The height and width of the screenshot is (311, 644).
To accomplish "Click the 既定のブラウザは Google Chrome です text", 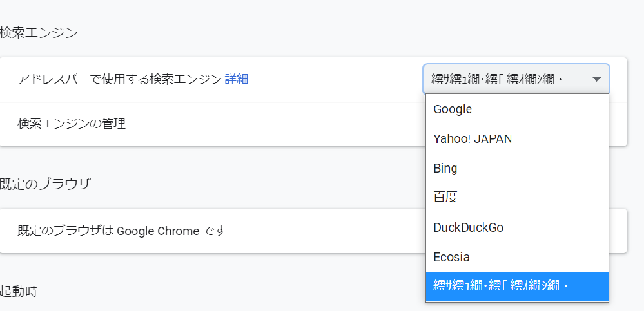I will point(122,231).
